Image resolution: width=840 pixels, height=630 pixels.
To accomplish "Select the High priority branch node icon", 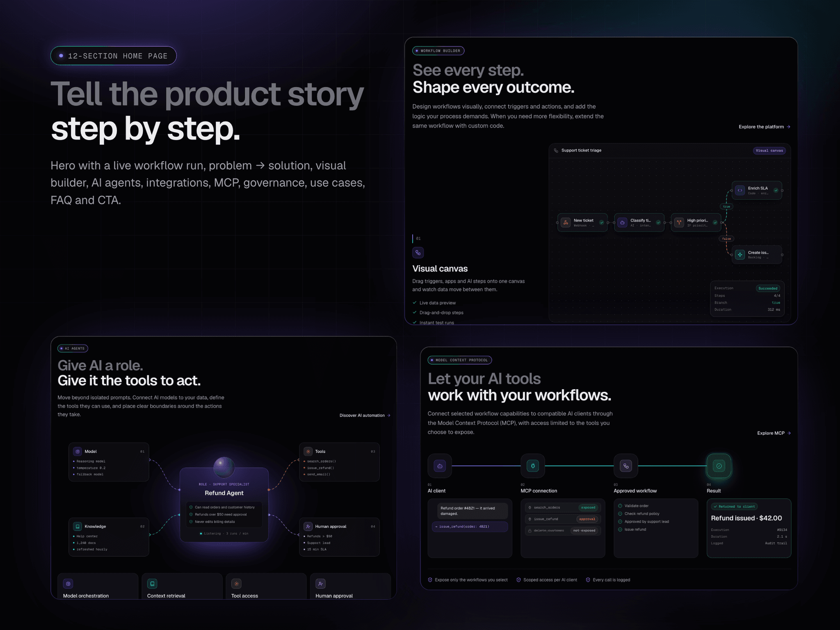I will click(x=679, y=223).
